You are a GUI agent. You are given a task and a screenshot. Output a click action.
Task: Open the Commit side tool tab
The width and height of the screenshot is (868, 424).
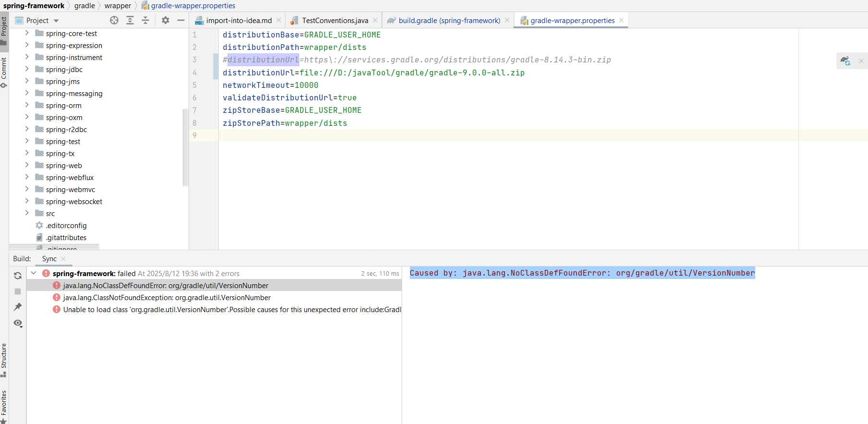click(4, 72)
